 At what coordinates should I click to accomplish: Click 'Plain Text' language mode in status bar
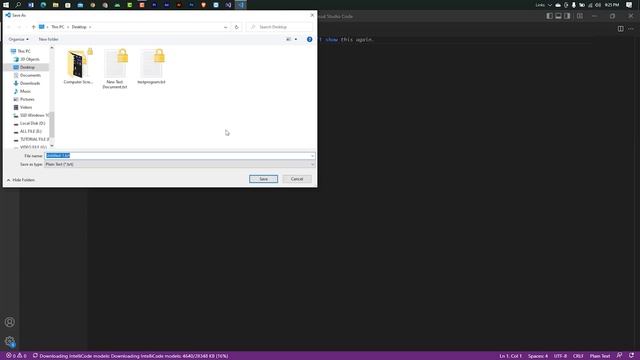[600, 356]
